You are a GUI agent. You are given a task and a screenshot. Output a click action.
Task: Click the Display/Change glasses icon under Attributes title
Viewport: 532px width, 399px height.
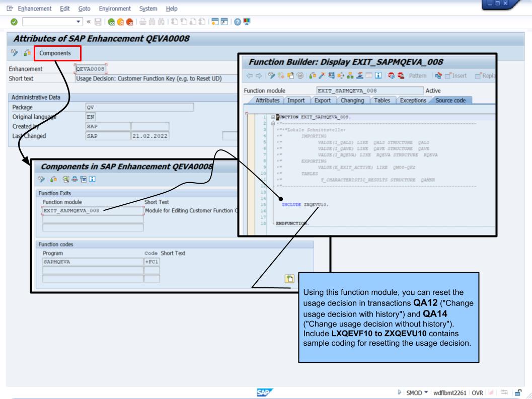coord(15,53)
